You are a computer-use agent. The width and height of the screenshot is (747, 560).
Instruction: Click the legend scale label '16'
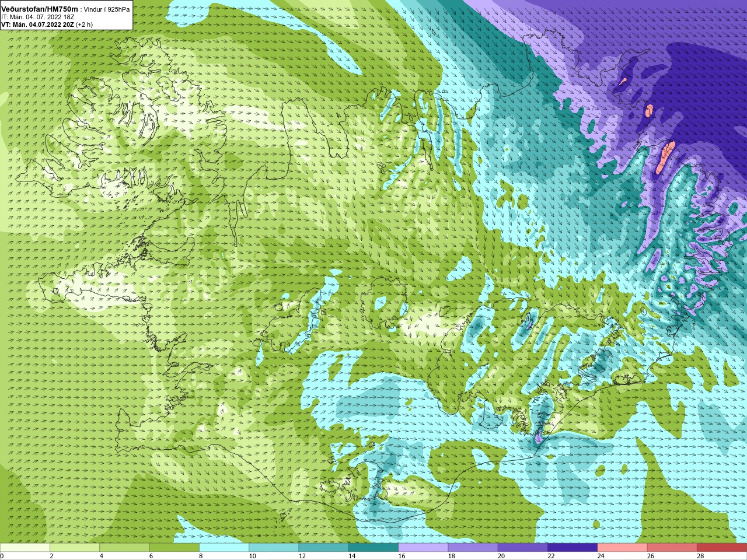(402, 556)
